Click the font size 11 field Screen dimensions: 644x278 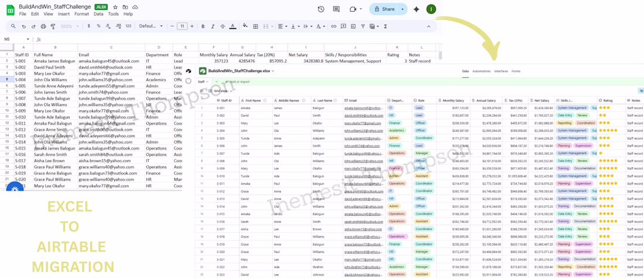pos(182,26)
